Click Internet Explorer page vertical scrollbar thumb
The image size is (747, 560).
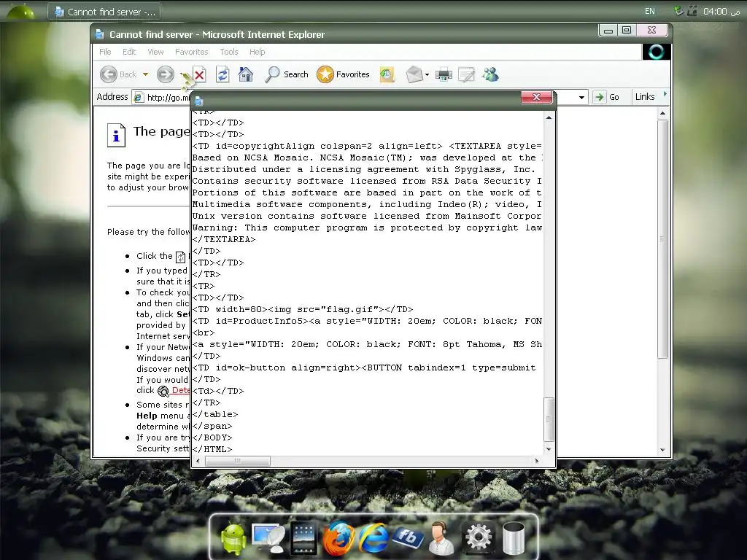[x=662, y=238]
